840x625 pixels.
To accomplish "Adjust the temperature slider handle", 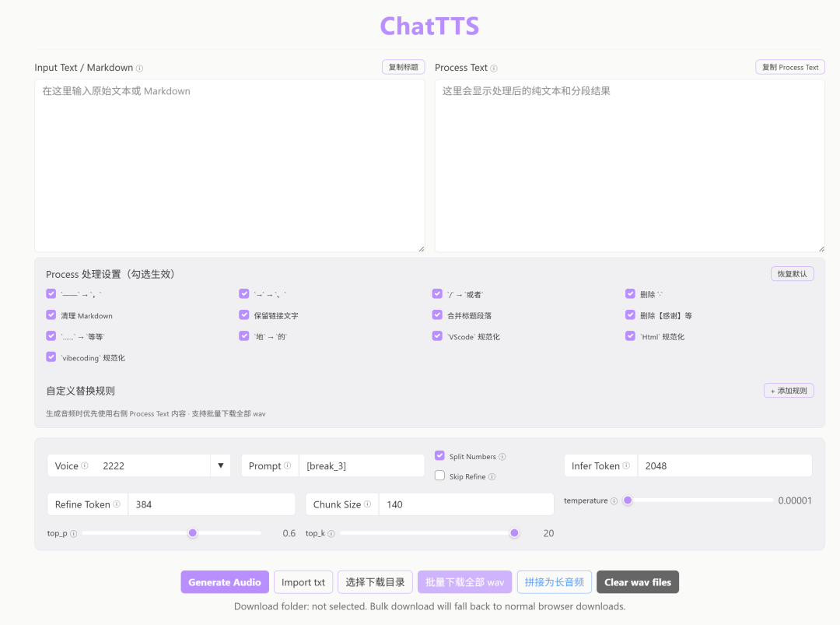I will coord(628,500).
